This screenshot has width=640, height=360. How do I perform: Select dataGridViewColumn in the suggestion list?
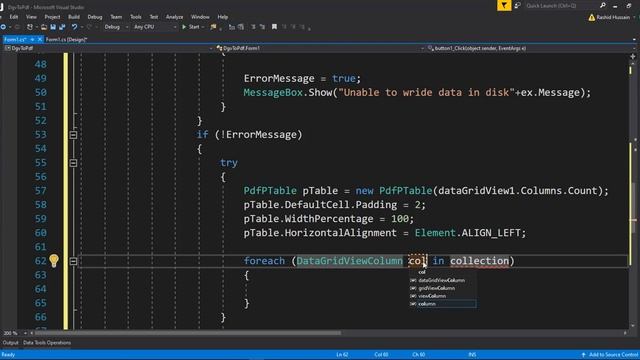click(x=442, y=280)
